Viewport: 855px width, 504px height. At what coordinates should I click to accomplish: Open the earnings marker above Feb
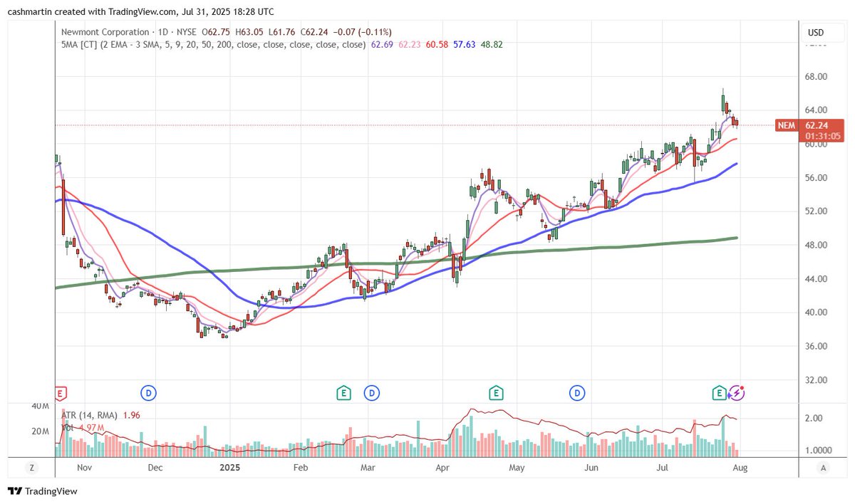343,392
